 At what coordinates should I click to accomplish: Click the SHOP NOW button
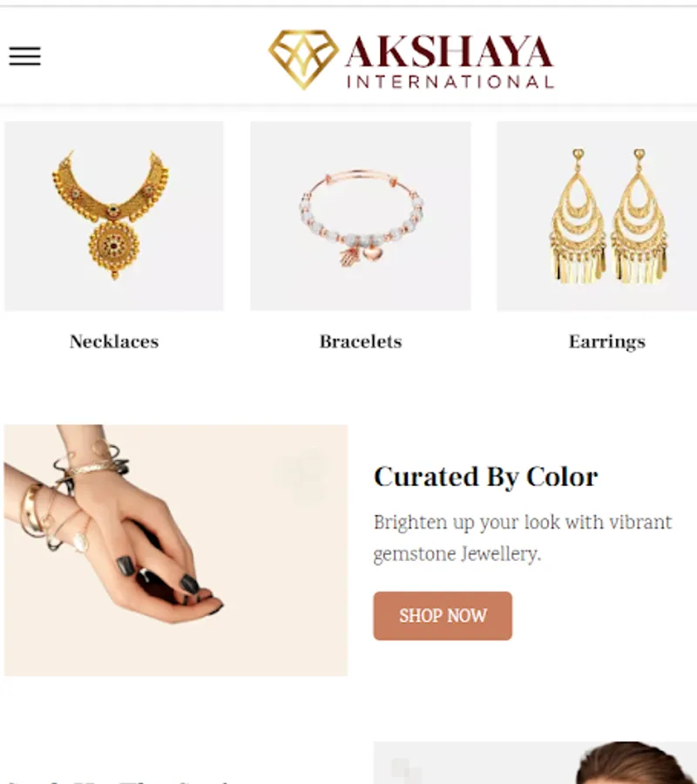click(x=443, y=616)
